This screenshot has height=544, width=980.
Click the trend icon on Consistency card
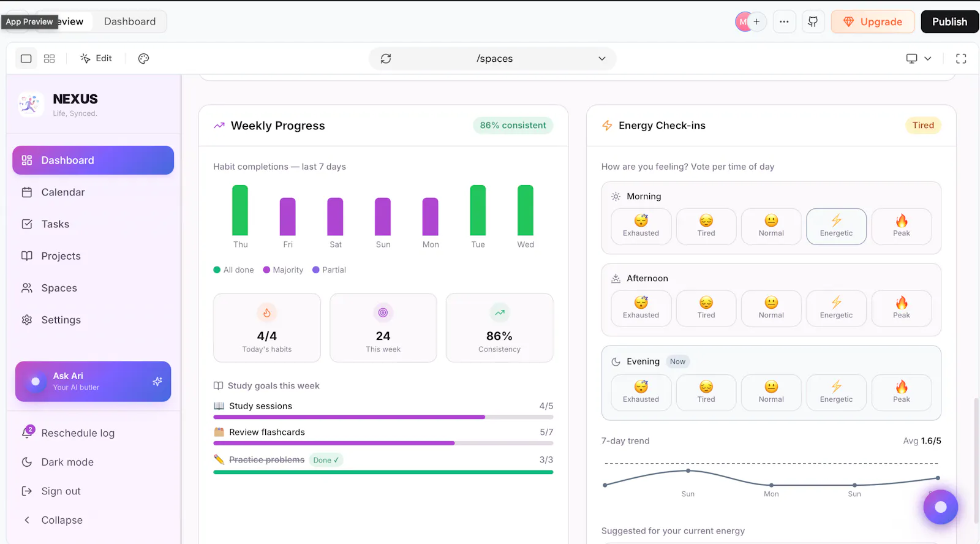(x=500, y=312)
